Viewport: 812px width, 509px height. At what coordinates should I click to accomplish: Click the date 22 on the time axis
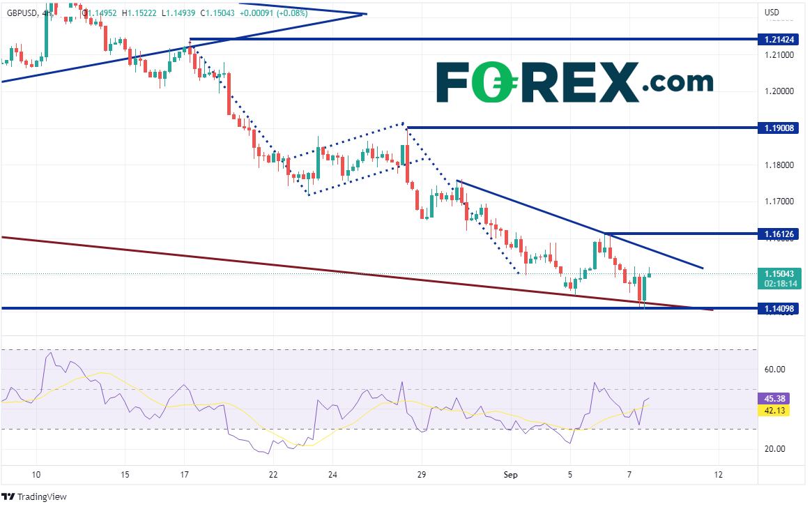click(x=273, y=474)
